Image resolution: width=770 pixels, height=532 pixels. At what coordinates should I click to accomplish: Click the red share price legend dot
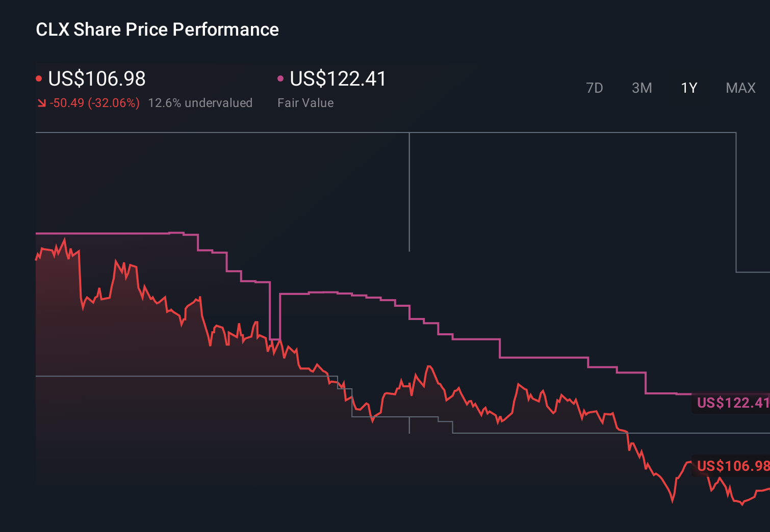[x=39, y=78]
